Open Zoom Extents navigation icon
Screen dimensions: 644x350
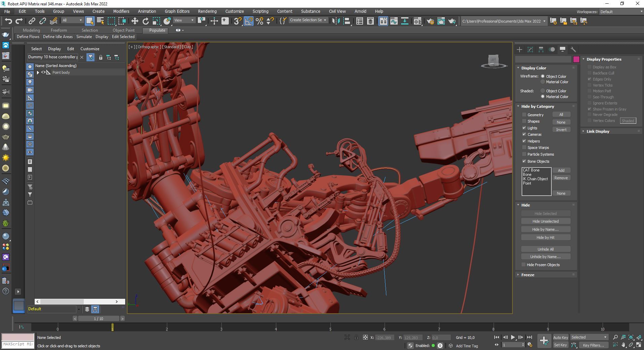tap(631, 337)
